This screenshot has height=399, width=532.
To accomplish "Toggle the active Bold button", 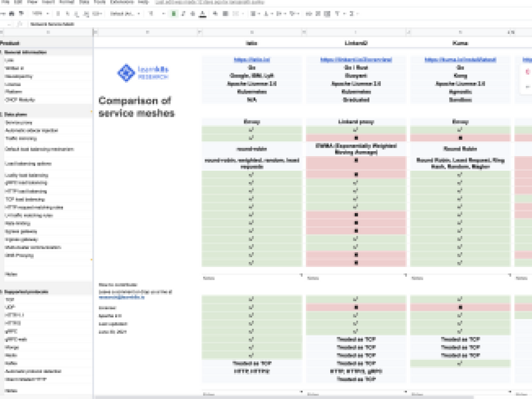I will click(x=174, y=13).
